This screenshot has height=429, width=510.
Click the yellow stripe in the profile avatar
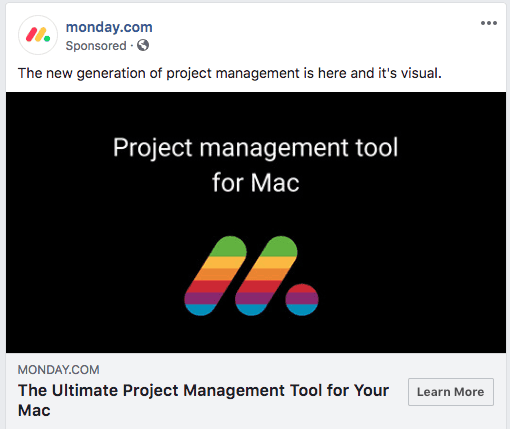(x=41, y=35)
